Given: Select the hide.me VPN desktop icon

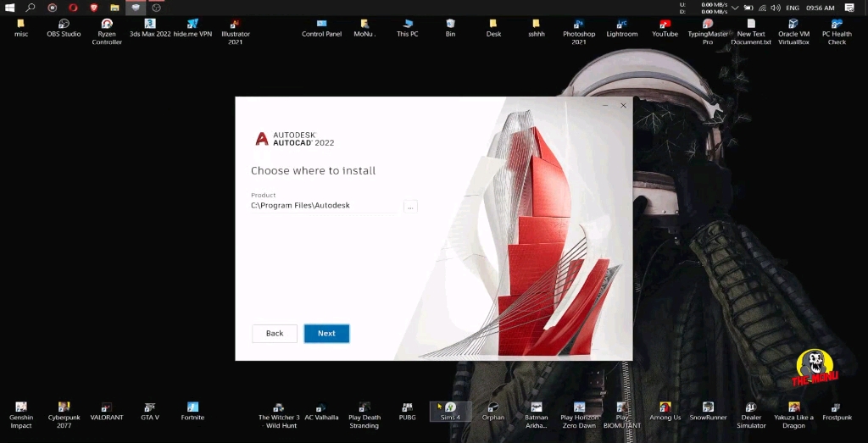Looking at the screenshot, I should [192, 29].
